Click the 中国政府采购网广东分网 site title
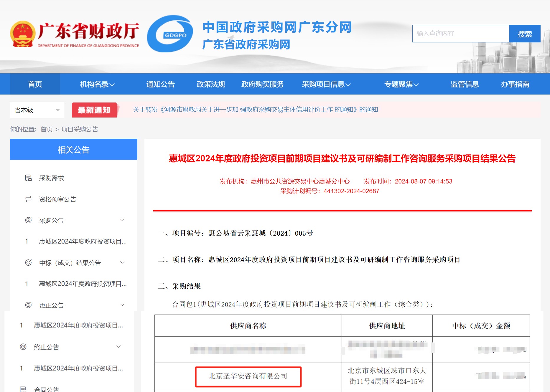 277,27
